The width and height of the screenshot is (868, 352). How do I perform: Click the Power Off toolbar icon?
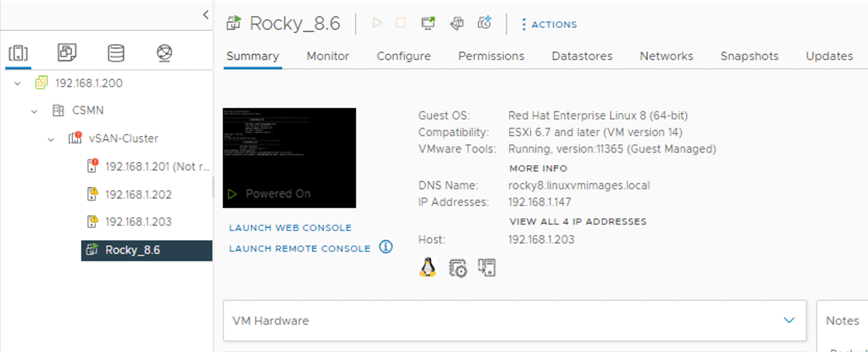click(401, 23)
